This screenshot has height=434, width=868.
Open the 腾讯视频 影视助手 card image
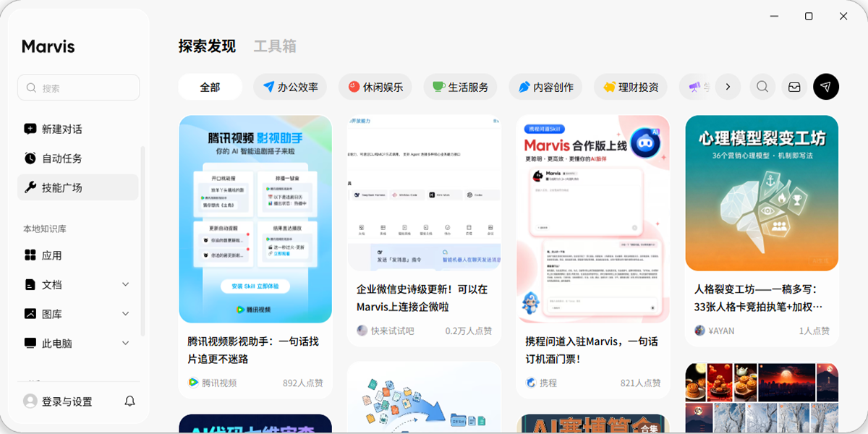coord(255,219)
